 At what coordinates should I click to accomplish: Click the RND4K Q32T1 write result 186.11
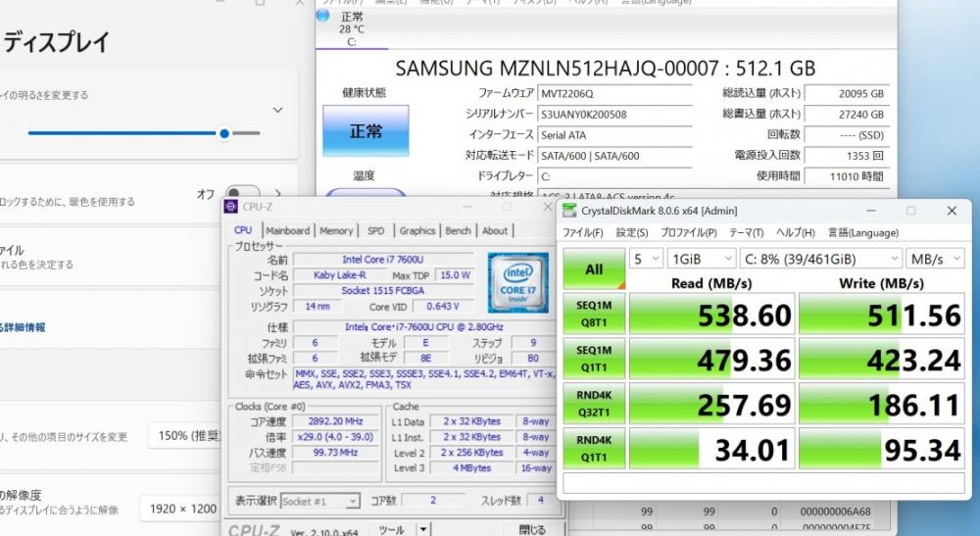[x=882, y=404]
